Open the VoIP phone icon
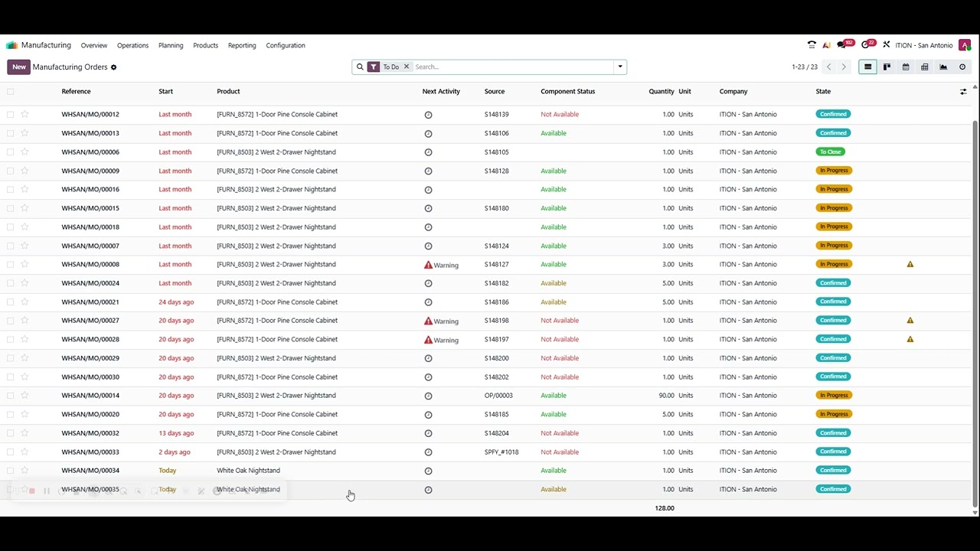Image resolution: width=980 pixels, height=551 pixels. pos(812,45)
